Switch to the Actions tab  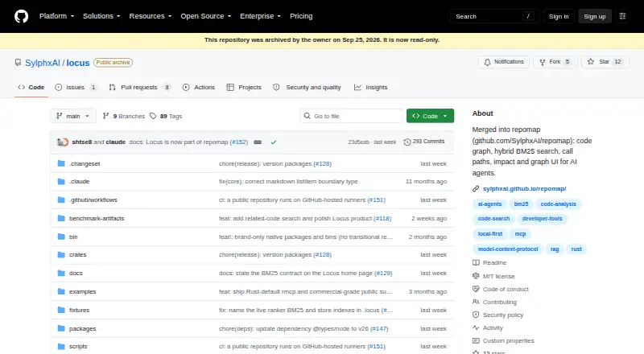click(199, 87)
